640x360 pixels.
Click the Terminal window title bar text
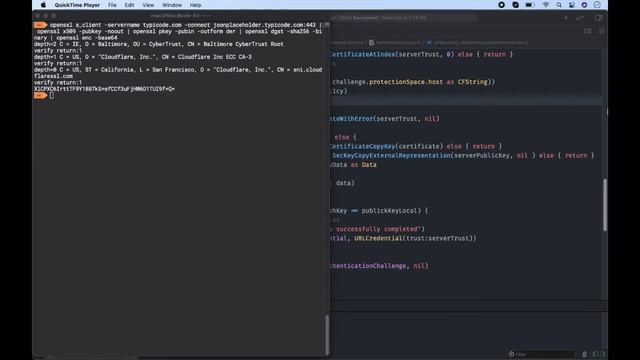coord(181,16)
